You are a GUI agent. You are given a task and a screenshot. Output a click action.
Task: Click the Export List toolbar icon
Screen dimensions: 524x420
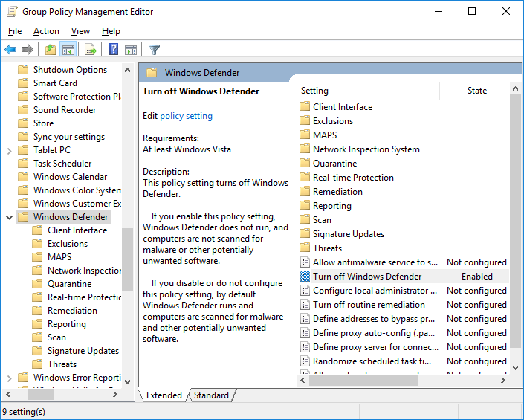click(90, 50)
